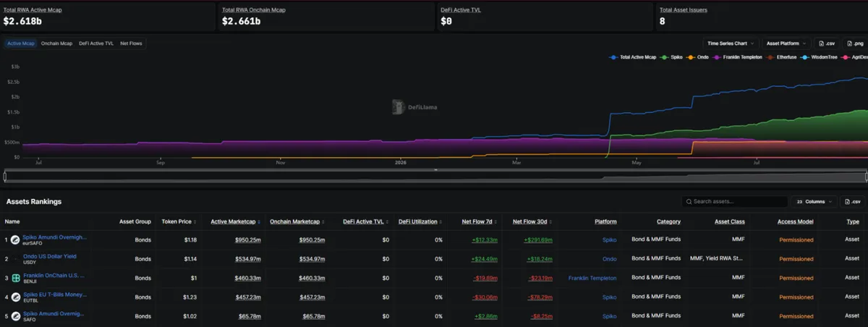The image size is (868, 327).
Task: Open the Time Series Chart dropdown
Action: tap(731, 43)
